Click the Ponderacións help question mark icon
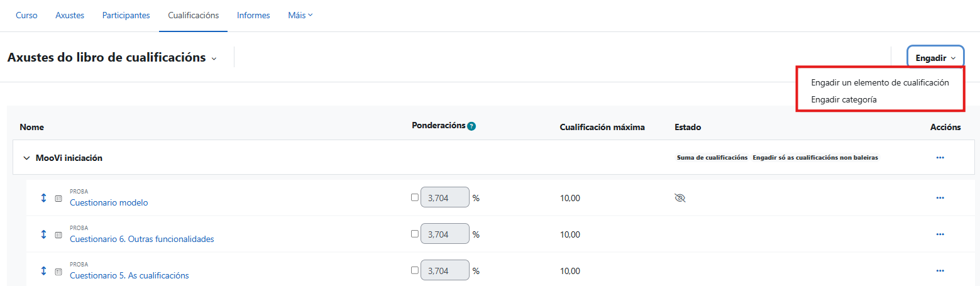This screenshot has height=286, width=980. [471, 126]
